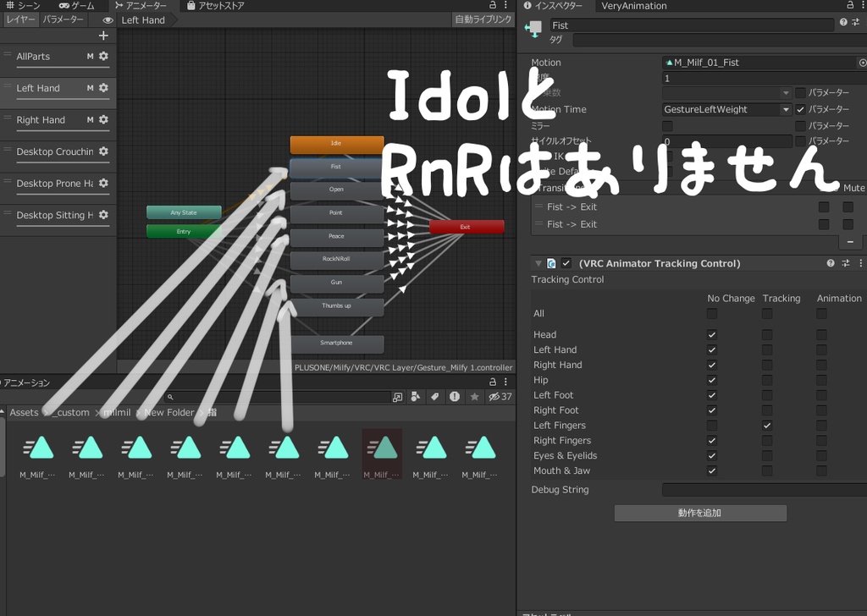Screen dimensions: 867x616
Task: Click the lock icon of the アニメーション panel
Action: tap(493, 382)
